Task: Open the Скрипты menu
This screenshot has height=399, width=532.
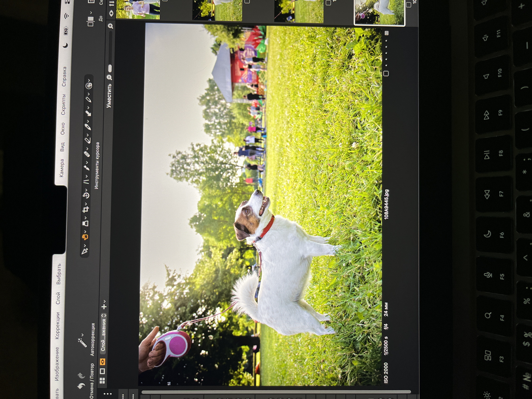Action: (63, 104)
